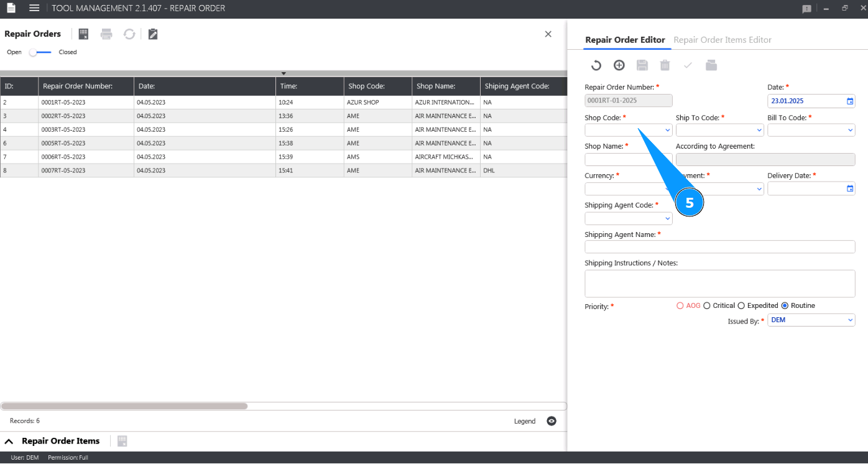Viewport: 868px width, 464px height.
Task: Select AOG priority radio button
Action: click(680, 305)
